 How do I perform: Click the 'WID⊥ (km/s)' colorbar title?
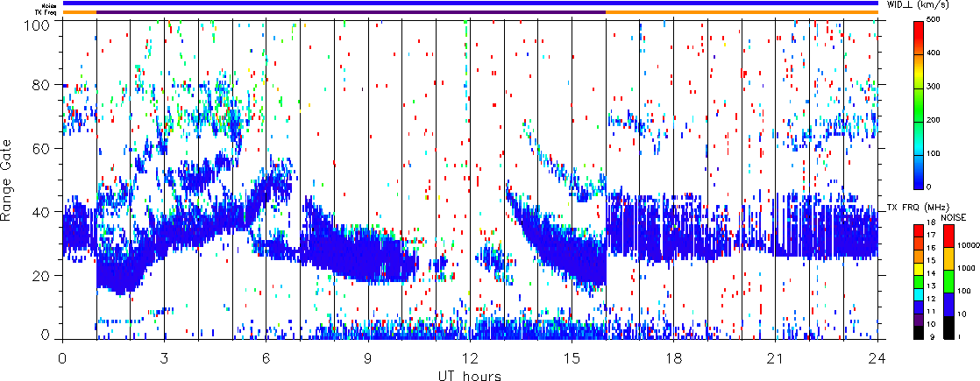(x=918, y=5)
